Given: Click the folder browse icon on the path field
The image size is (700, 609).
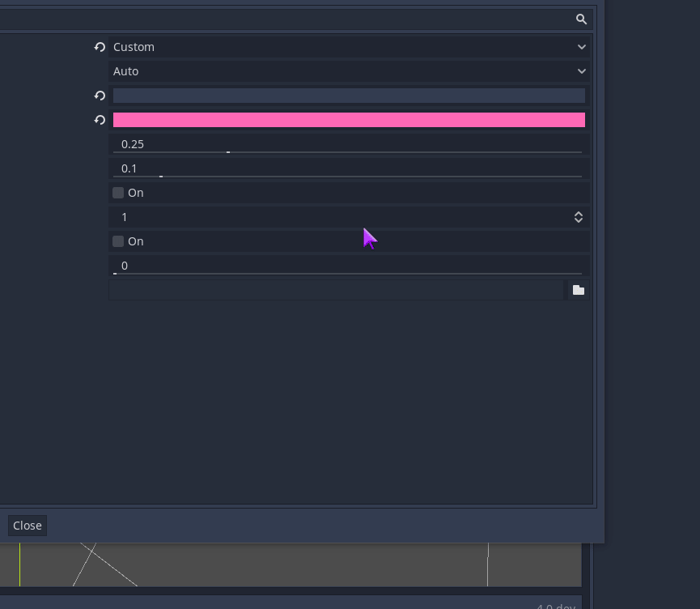Looking at the screenshot, I should coord(579,289).
